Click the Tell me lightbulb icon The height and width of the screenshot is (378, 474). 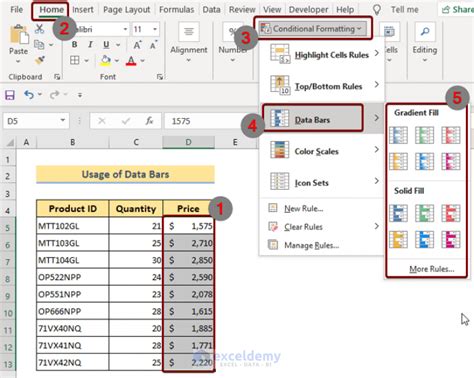pyautogui.click(x=377, y=10)
